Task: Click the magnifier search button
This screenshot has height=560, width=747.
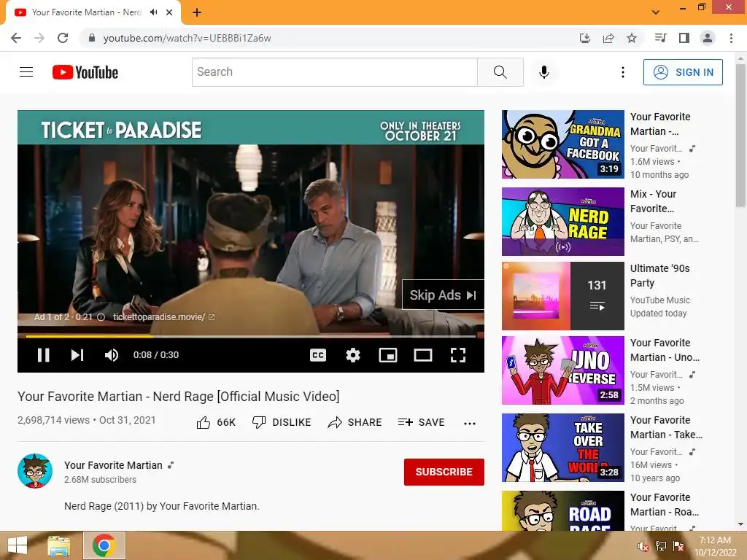Action: click(x=500, y=72)
